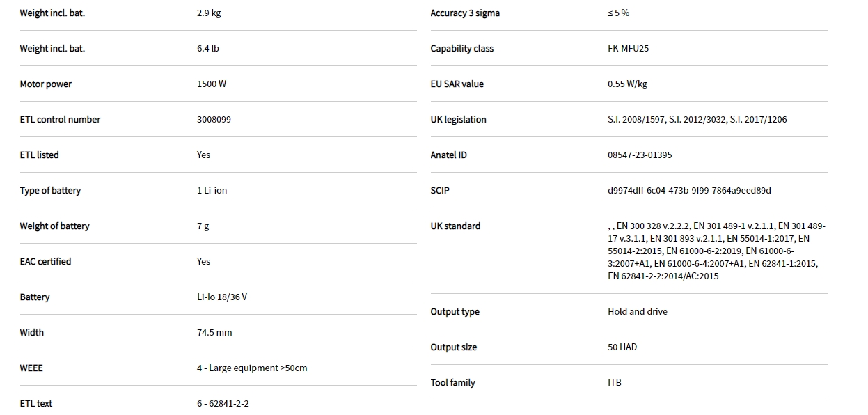Click the ETL text 6 - 62841-2-2 value
The height and width of the screenshot is (415, 868).
pyautogui.click(x=223, y=404)
